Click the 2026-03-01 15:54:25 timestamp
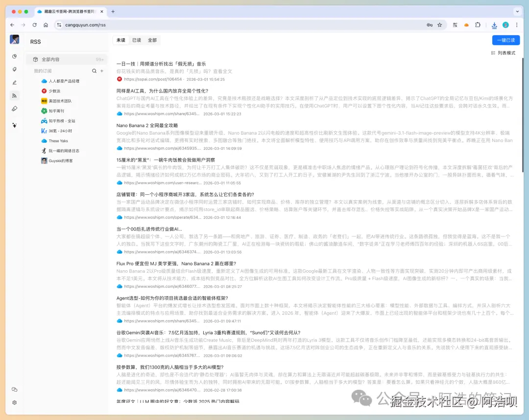The height and width of the screenshot is (420, 529). [205, 79]
